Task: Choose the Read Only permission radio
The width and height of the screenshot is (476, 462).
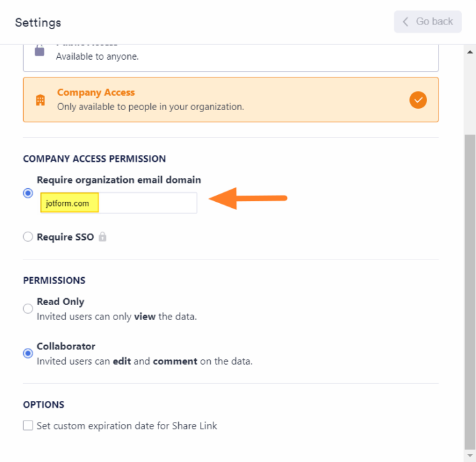Action: click(28, 309)
